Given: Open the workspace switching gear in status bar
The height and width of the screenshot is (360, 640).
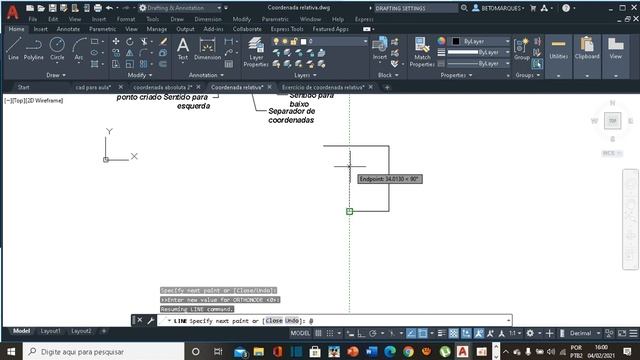Looking at the screenshot, I should click(x=530, y=333).
